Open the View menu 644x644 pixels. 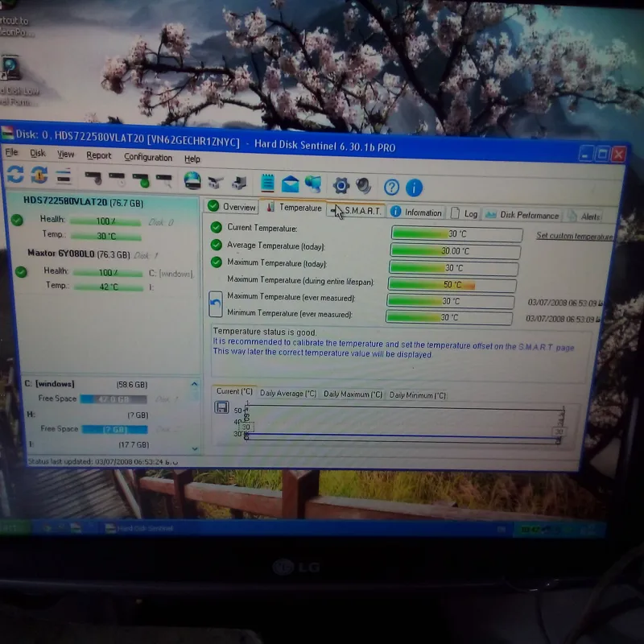pyautogui.click(x=66, y=154)
